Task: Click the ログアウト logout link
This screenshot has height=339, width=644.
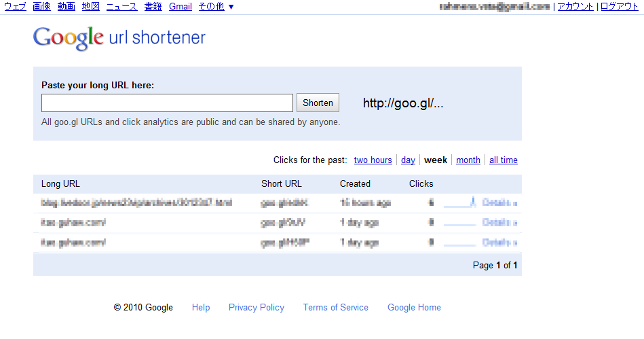Action: (620, 7)
